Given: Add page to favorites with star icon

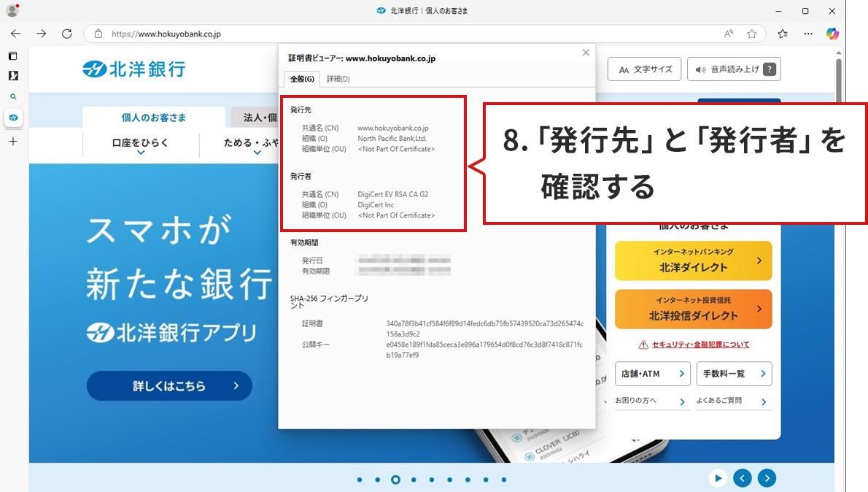Looking at the screenshot, I should pyautogui.click(x=752, y=34).
